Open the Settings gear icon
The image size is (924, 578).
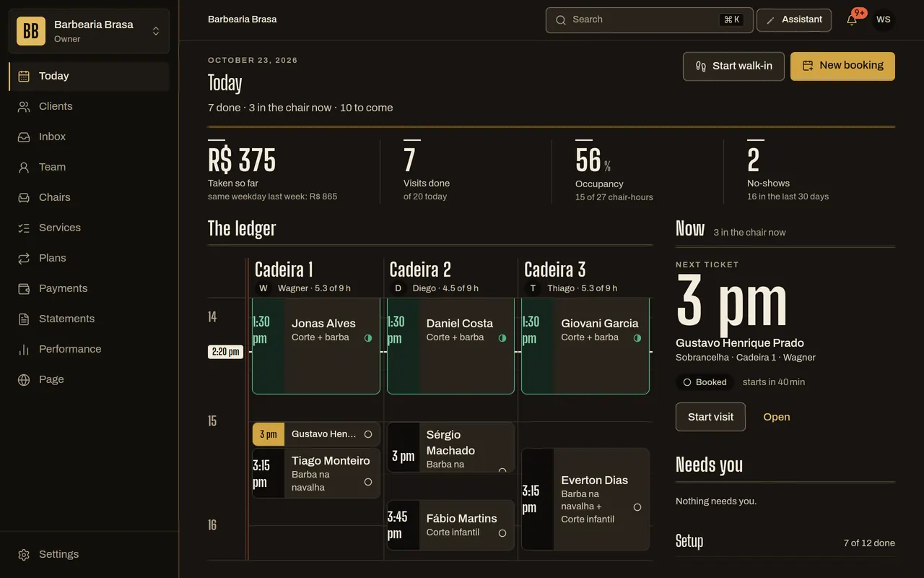pyautogui.click(x=24, y=555)
